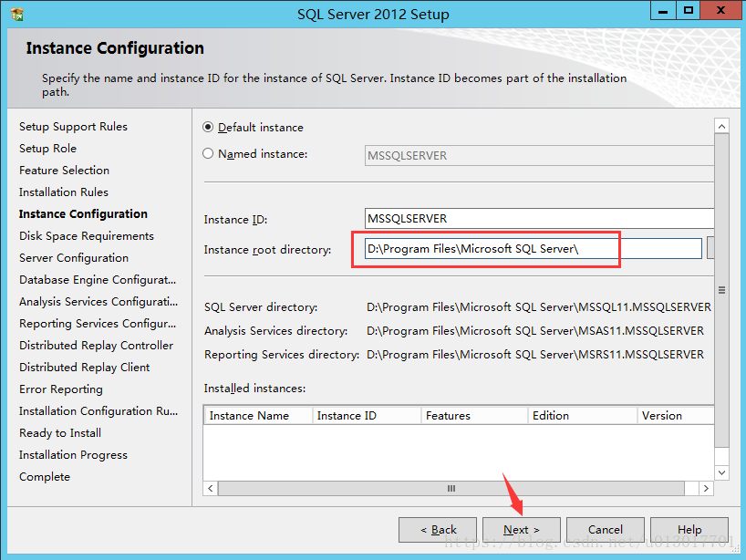Select Ready to Install step
This screenshot has height=560, width=746.
(60, 433)
